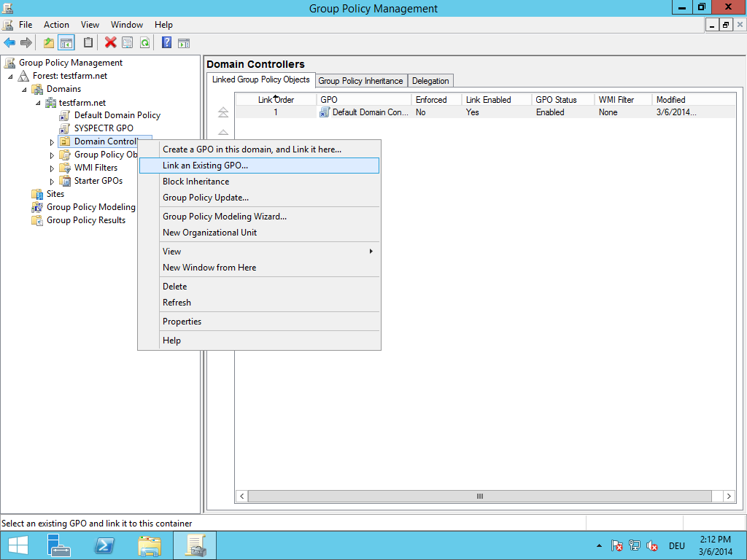Show hidden tray icons with the up arrow

[x=599, y=545]
